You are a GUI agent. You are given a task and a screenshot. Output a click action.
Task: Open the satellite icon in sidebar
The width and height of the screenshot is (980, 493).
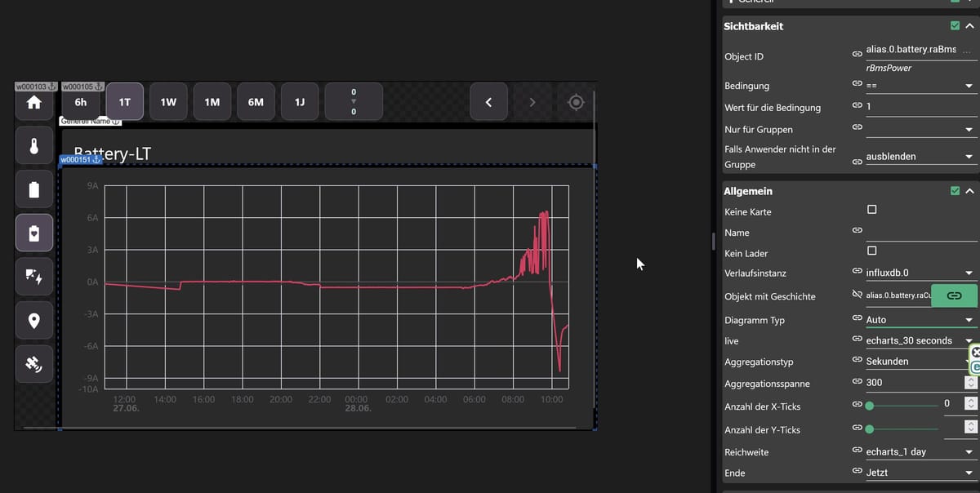(x=33, y=364)
